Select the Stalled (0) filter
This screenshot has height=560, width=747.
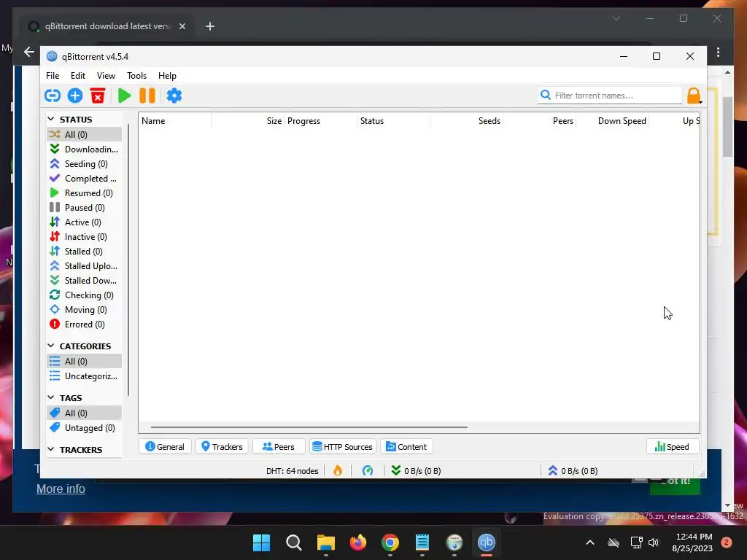click(x=85, y=252)
